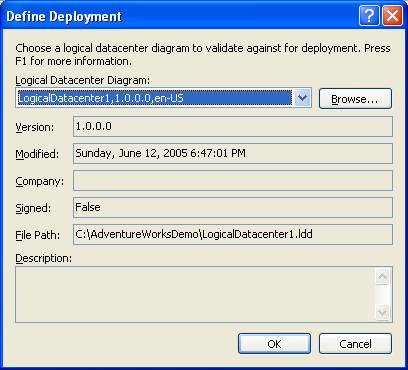Click the Define Deployment title text

coord(64,16)
